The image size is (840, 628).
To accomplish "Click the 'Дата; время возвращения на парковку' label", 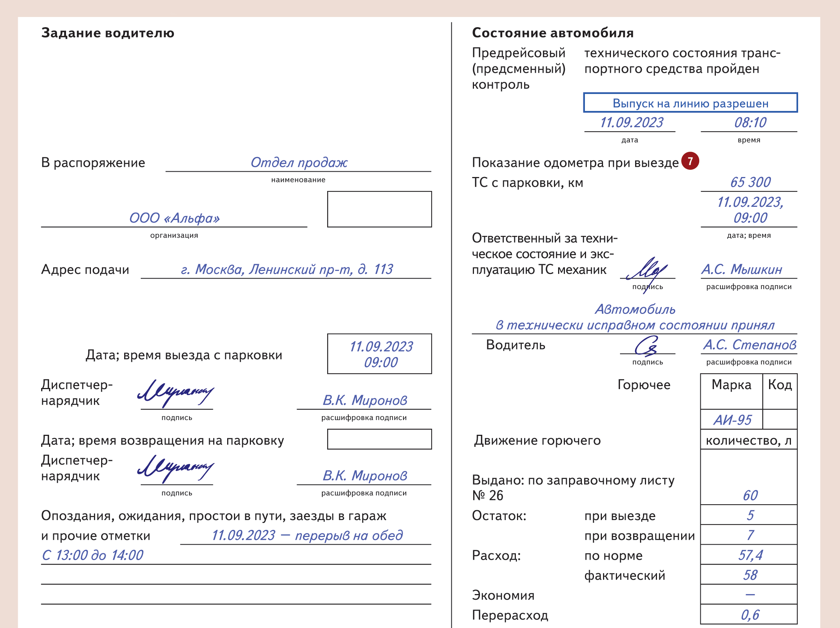I will 163,440.
